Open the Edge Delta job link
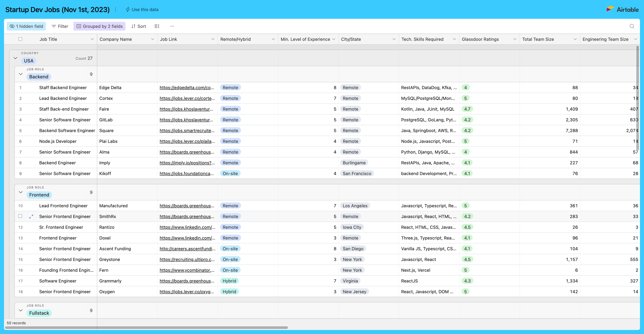Image resolution: width=644 pixels, height=334 pixels. [187, 88]
